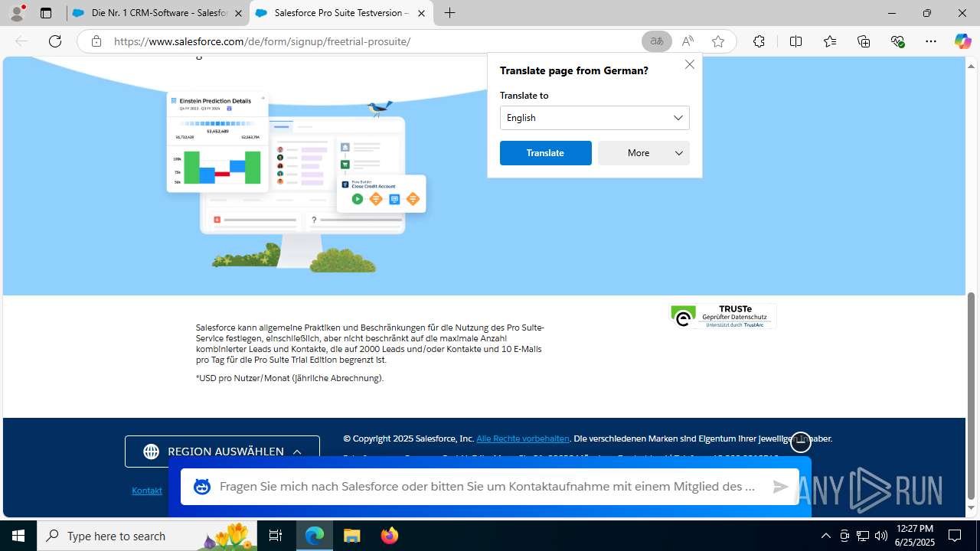Open Microsoft Edge from taskbar
The width and height of the screenshot is (980, 551).
pyautogui.click(x=315, y=536)
